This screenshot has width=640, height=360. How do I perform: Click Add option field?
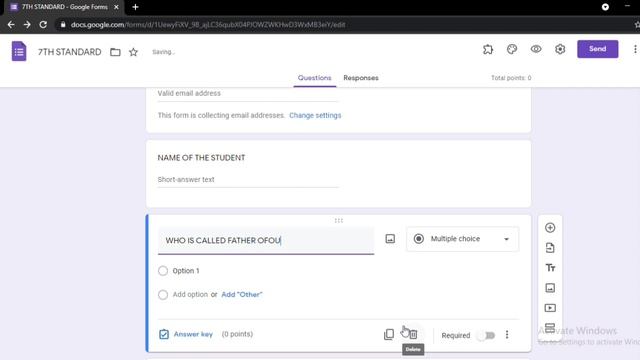[190, 294]
